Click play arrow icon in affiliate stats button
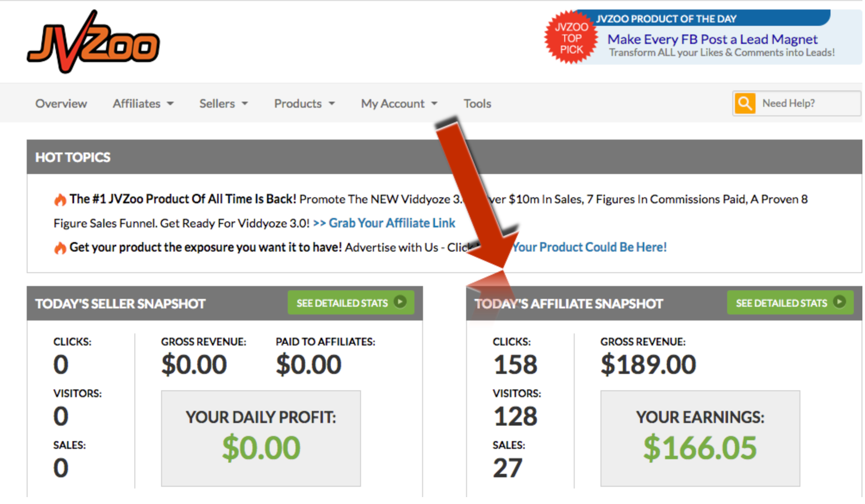This screenshot has height=504, width=865. click(x=840, y=302)
